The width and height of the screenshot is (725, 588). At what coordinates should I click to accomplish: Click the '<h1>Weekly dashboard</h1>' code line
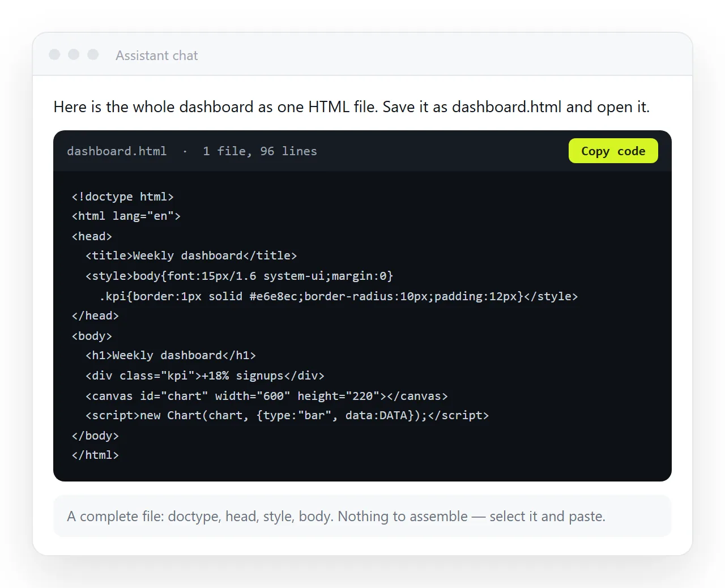click(x=170, y=355)
